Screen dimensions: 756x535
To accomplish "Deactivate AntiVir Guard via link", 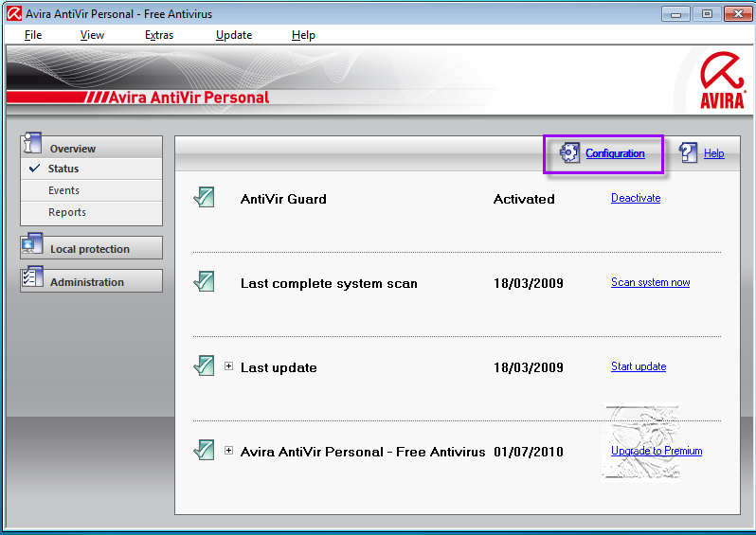I will coord(636,198).
